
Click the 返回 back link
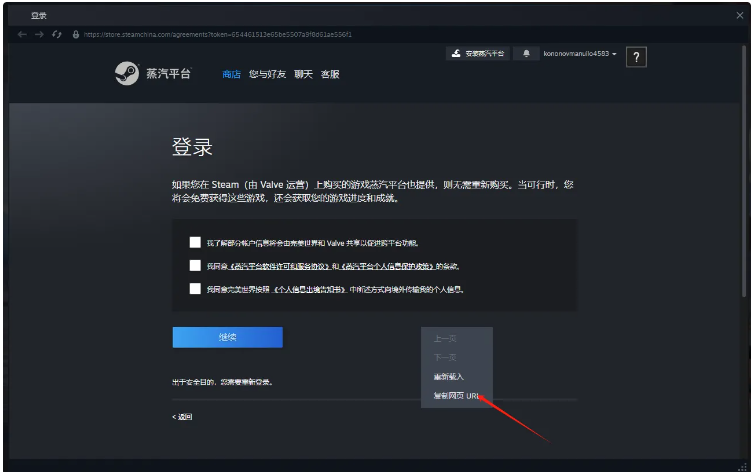pyautogui.click(x=182, y=417)
